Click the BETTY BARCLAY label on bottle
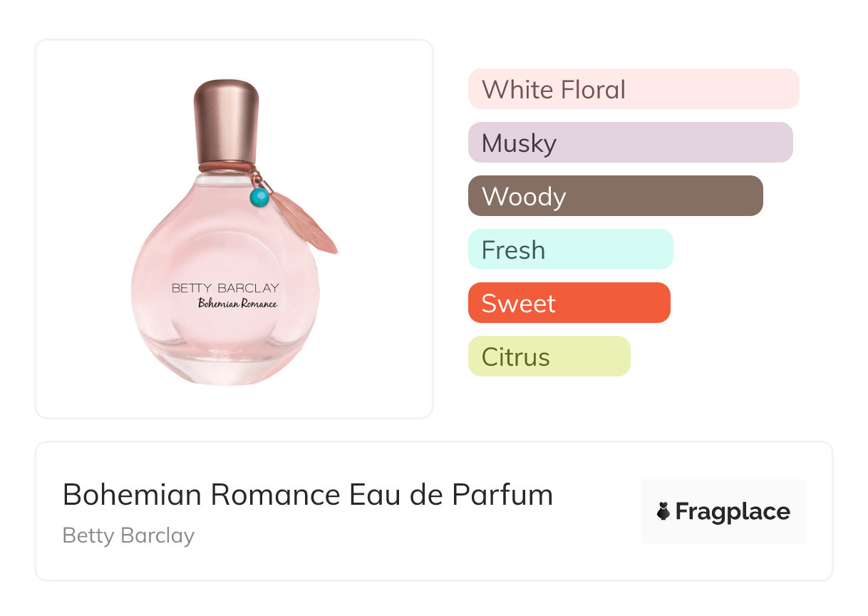 coord(225,288)
